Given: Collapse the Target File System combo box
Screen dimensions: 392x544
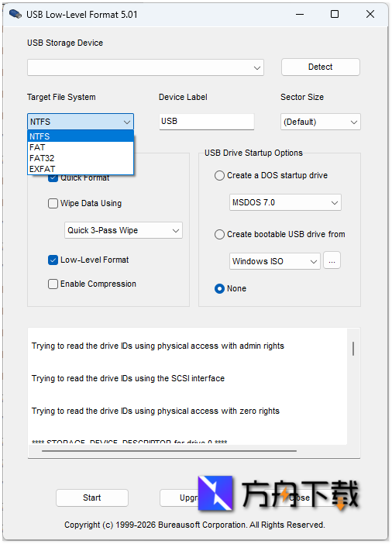Looking at the screenshot, I should pyautogui.click(x=81, y=122).
